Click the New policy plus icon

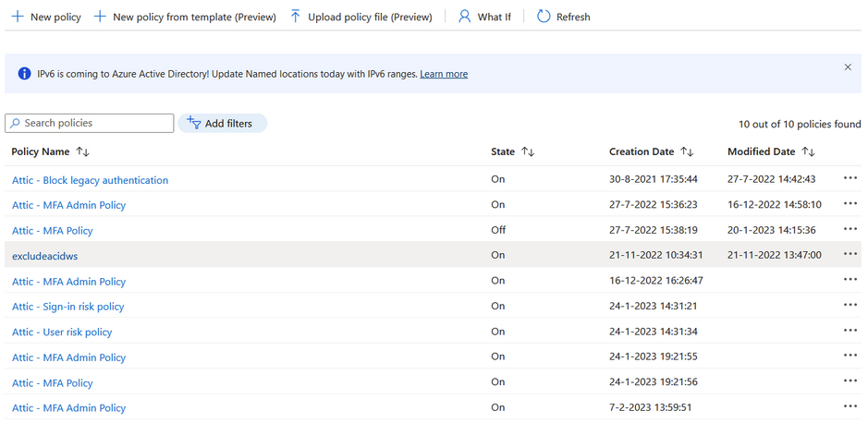coord(17,17)
